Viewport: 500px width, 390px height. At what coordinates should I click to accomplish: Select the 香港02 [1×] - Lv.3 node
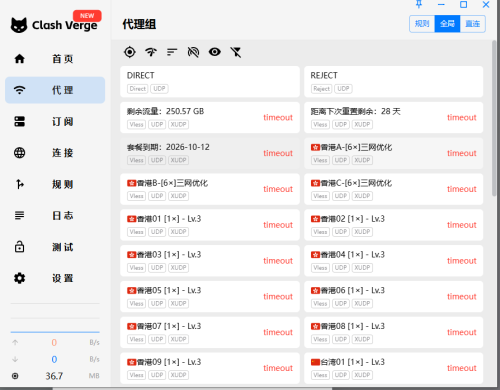pos(394,225)
